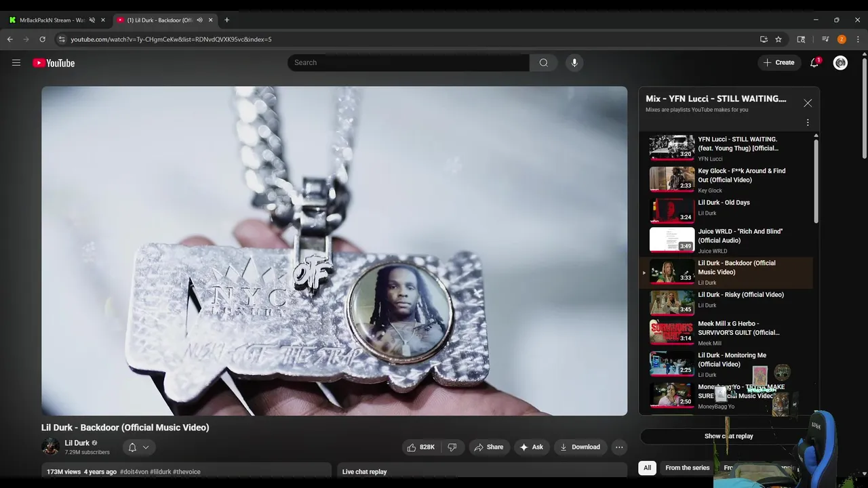Click the browser address bar URL

(x=171, y=39)
